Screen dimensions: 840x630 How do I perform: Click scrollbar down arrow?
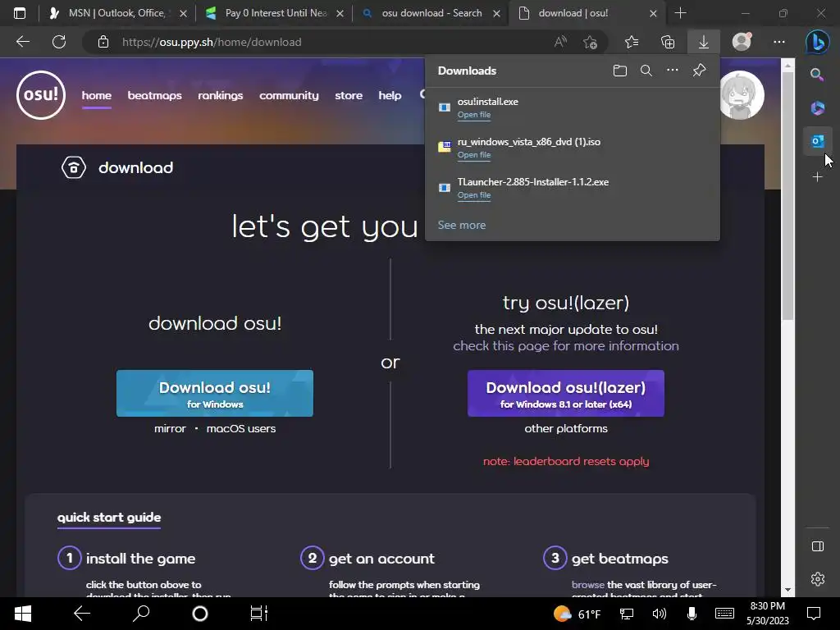(787, 590)
